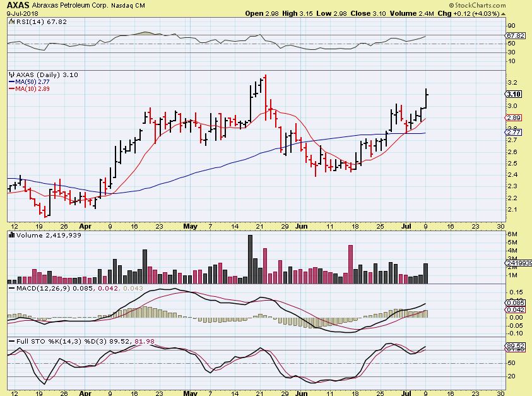Click the 6M volume axis label
The height and width of the screenshot is (396, 532).
512,234
